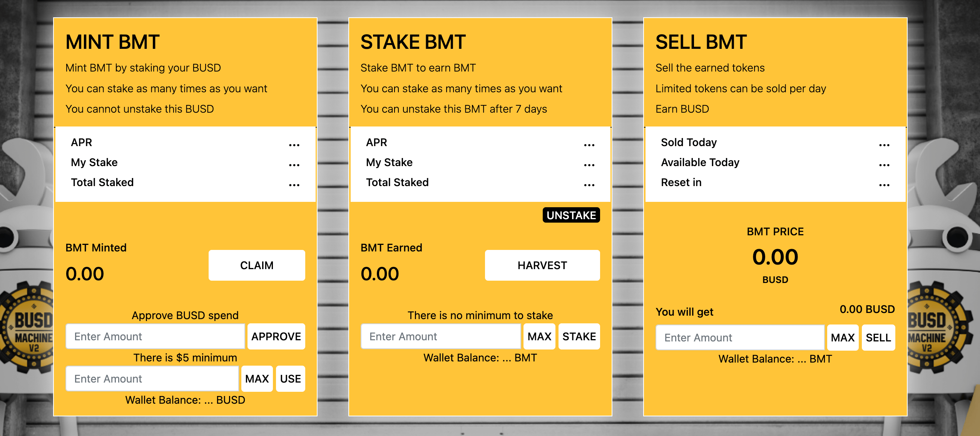The width and height of the screenshot is (980, 436).
Task: Click the Wallet Balance BUSD text
Action: [185, 400]
